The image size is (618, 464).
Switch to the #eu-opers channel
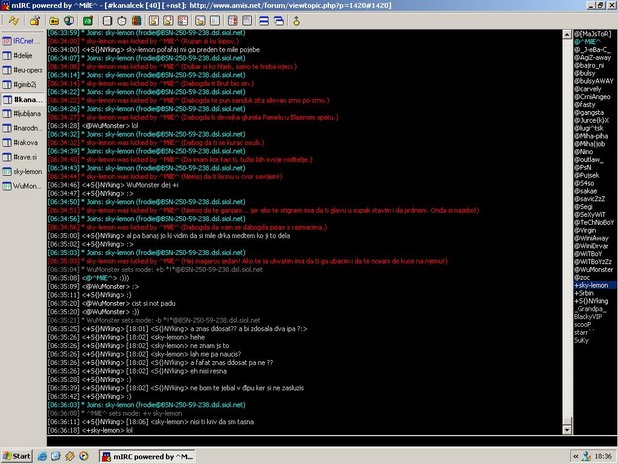(x=22, y=70)
